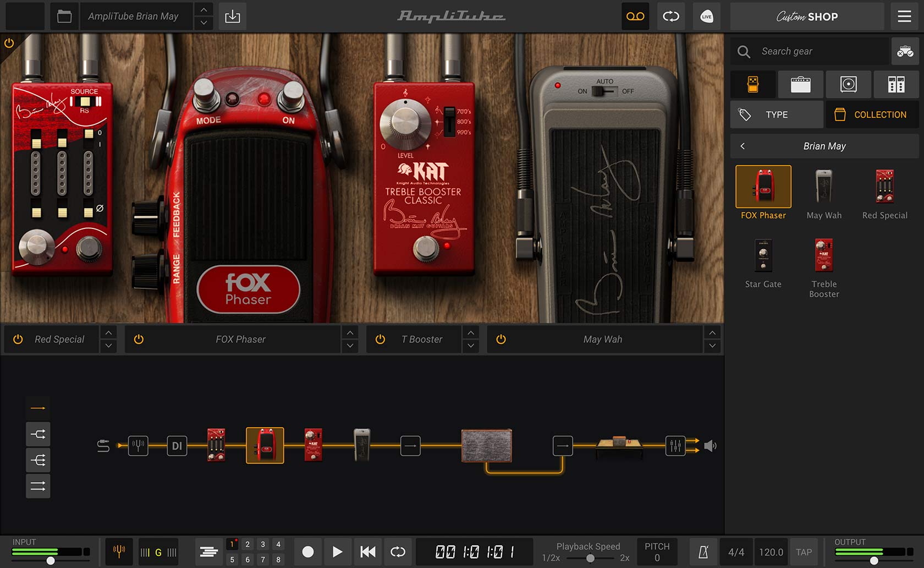The height and width of the screenshot is (568, 924).
Task: Click the input swap icon in chain
Action: (x=103, y=446)
